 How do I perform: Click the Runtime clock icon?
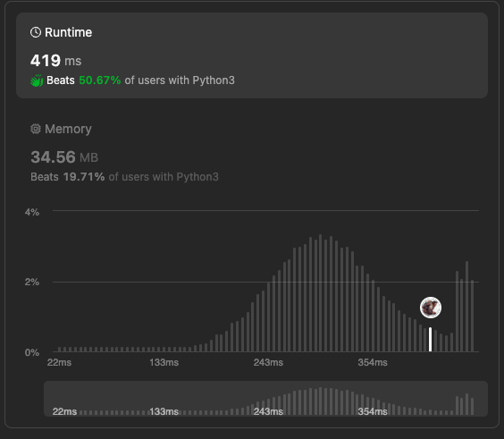(x=36, y=32)
